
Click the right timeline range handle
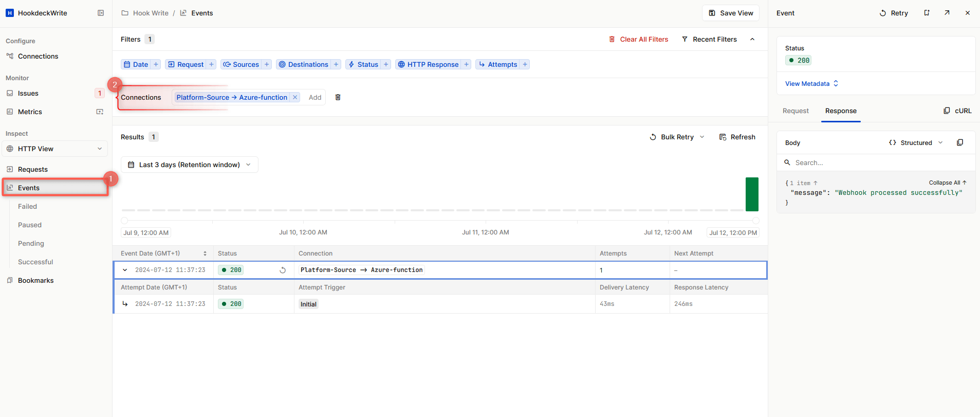(x=756, y=221)
